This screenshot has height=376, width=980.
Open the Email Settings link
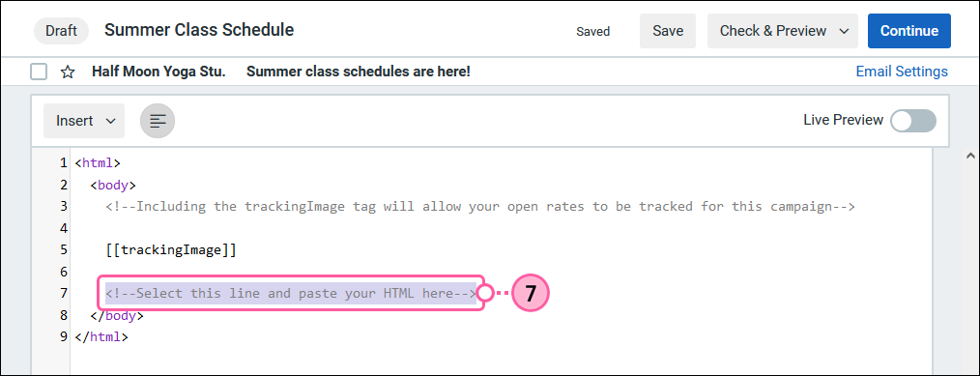click(902, 72)
